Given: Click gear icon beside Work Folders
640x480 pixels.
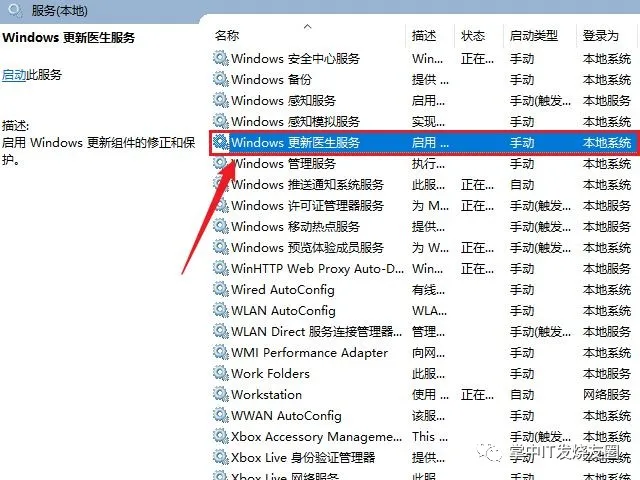Looking at the screenshot, I should coord(221,373).
